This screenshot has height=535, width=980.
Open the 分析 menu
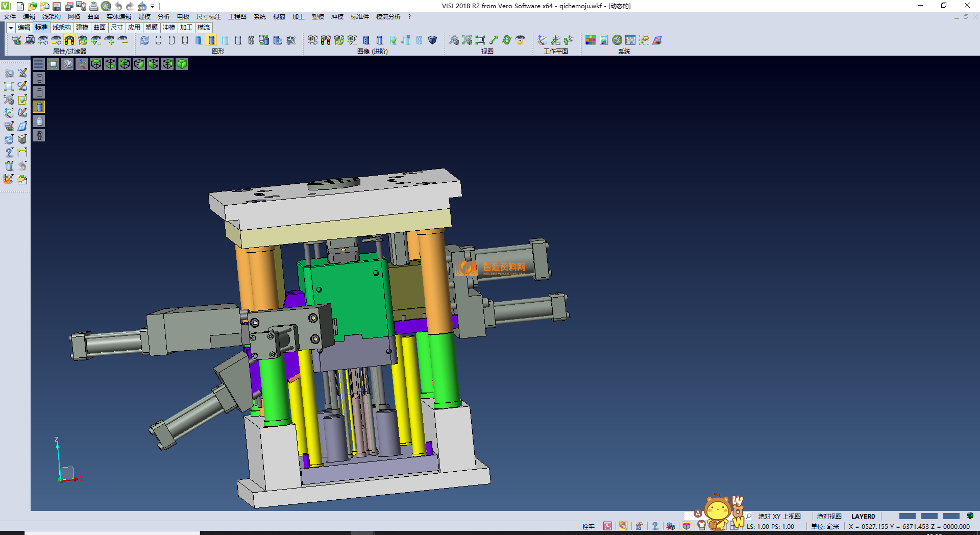(x=164, y=17)
